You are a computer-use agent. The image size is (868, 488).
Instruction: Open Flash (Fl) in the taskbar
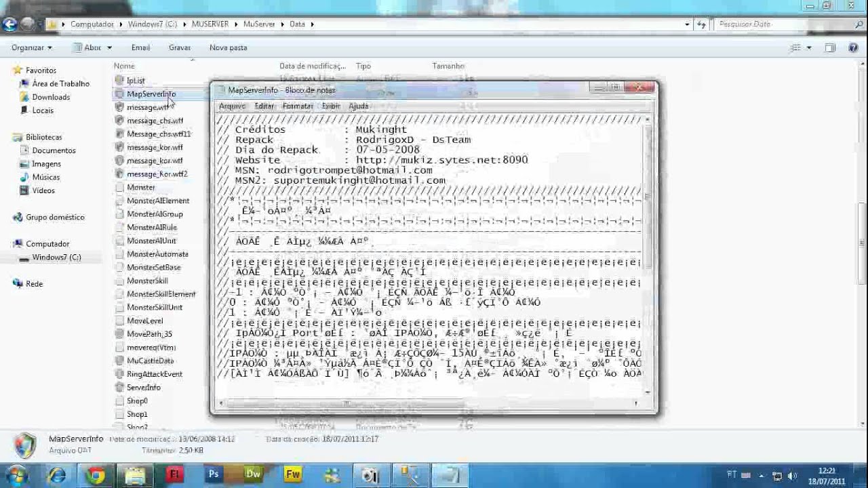(175, 475)
